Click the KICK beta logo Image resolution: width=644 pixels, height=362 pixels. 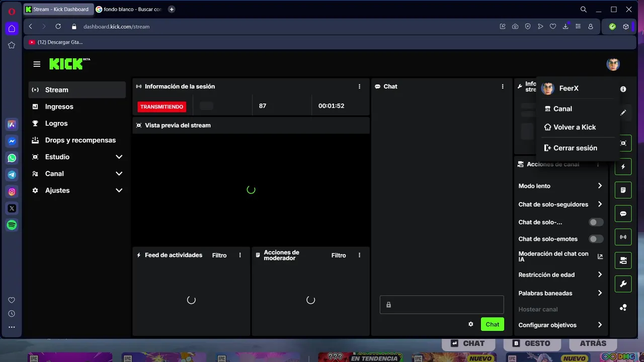(69, 64)
